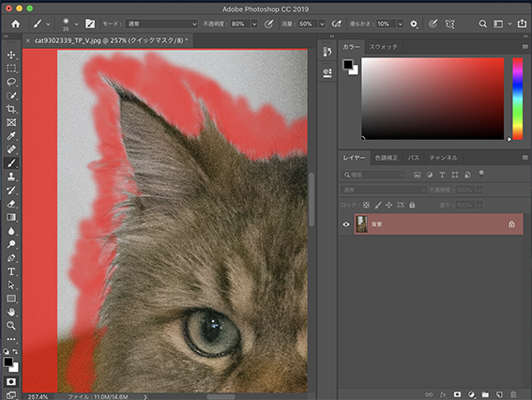Select the Crop tool
The width and height of the screenshot is (532, 400).
pyautogui.click(x=11, y=109)
